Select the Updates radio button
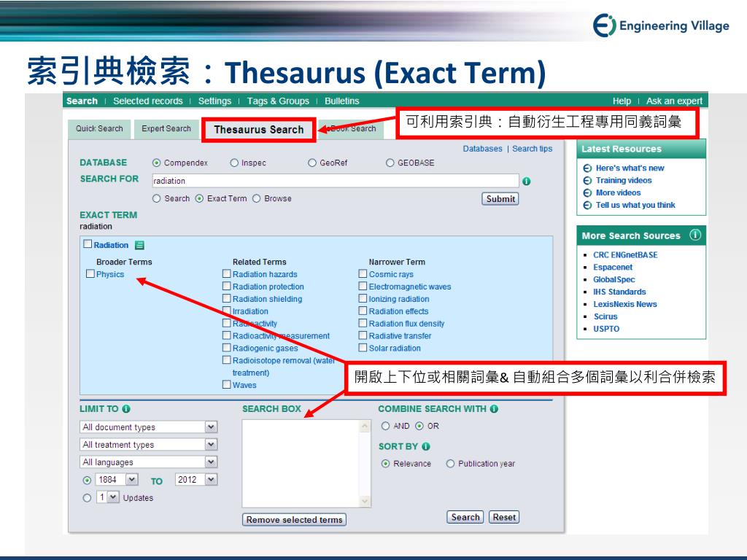 (x=87, y=498)
